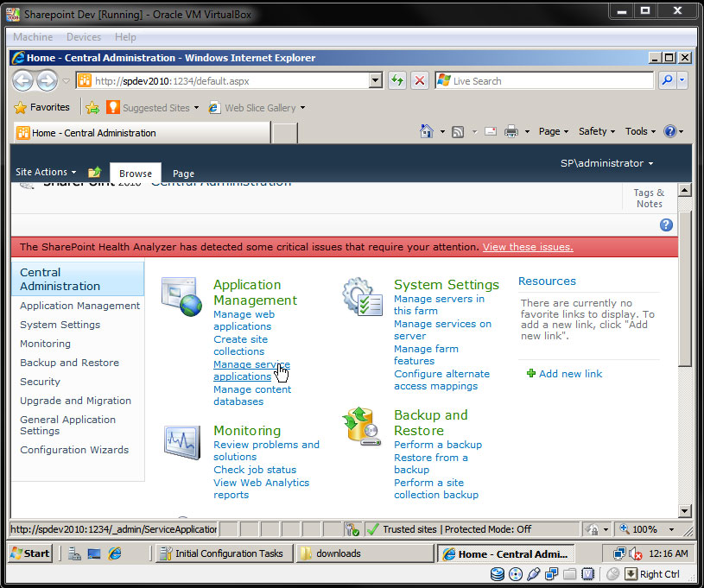Click the IE Back navigation button
This screenshot has height=588, width=704.
[x=22, y=81]
